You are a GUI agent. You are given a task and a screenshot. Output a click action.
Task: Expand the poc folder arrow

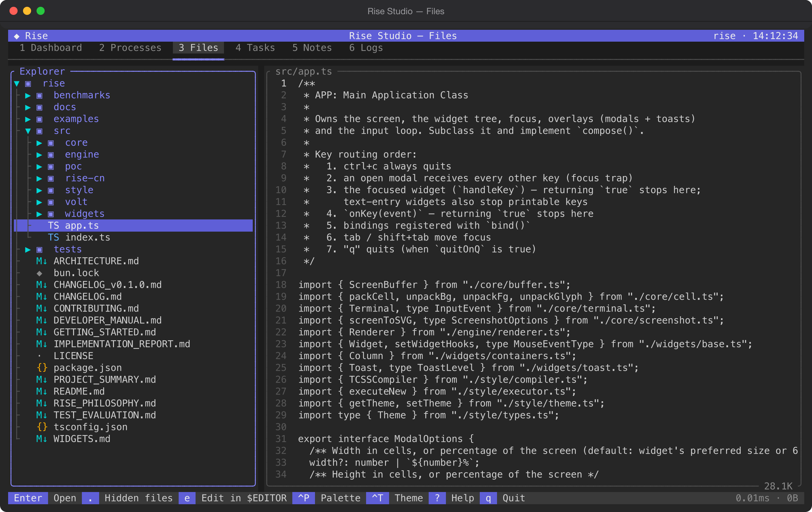(39, 167)
